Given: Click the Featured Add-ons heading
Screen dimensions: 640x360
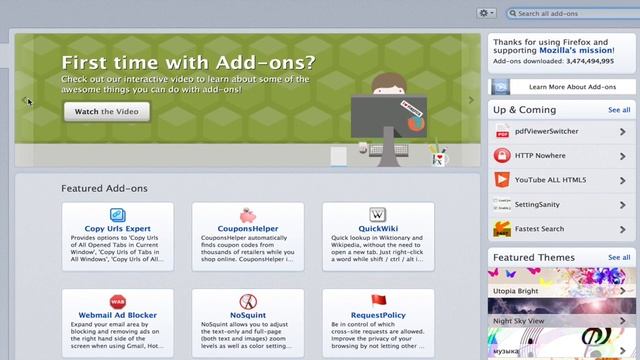Looking at the screenshot, I should click(104, 189).
